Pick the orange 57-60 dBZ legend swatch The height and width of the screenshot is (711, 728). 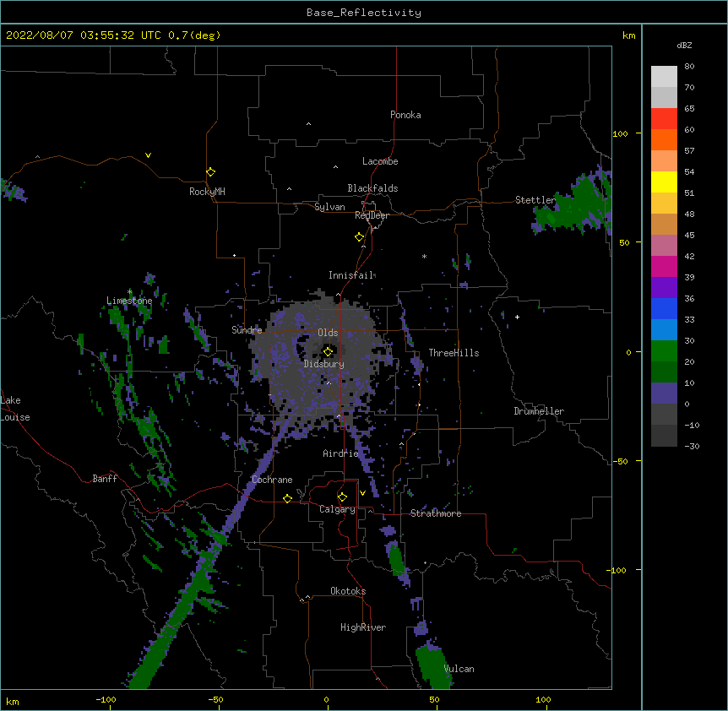coord(664,139)
